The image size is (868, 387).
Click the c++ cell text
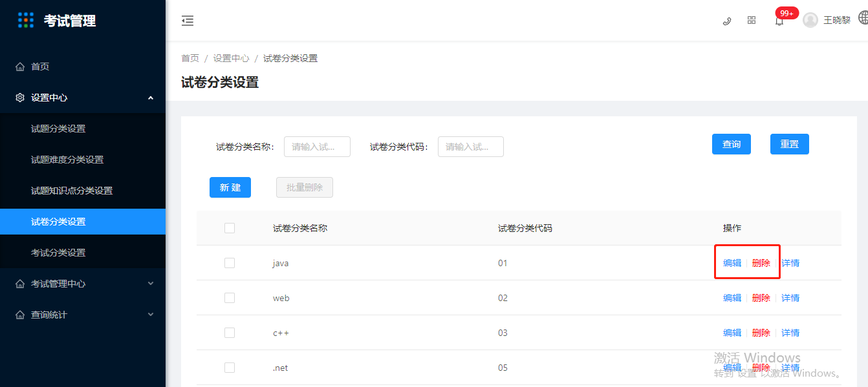coord(281,333)
